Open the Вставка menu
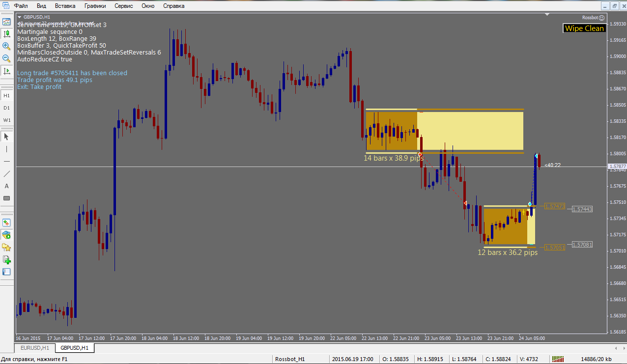627x364 pixels. (x=65, y=6)
